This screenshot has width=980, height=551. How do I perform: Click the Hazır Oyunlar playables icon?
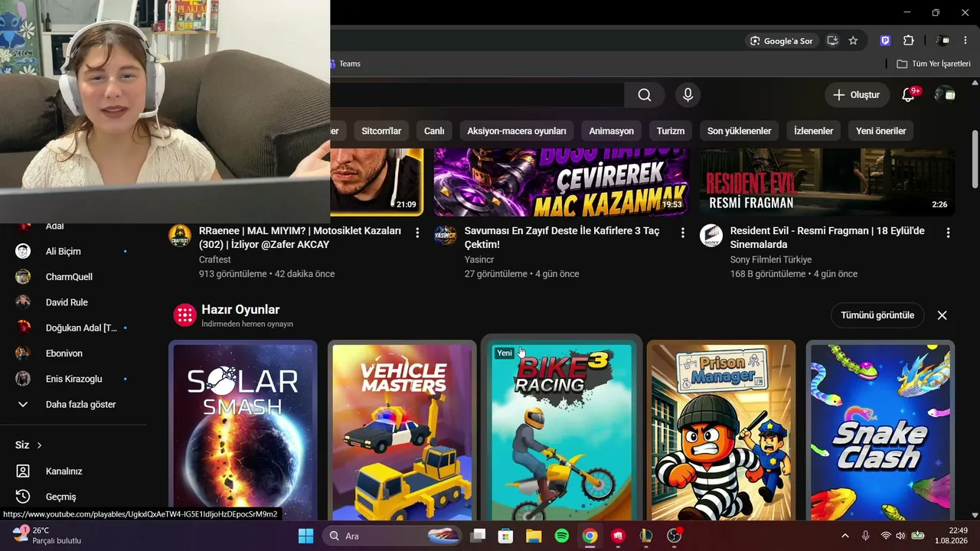(x=185, y=315)
